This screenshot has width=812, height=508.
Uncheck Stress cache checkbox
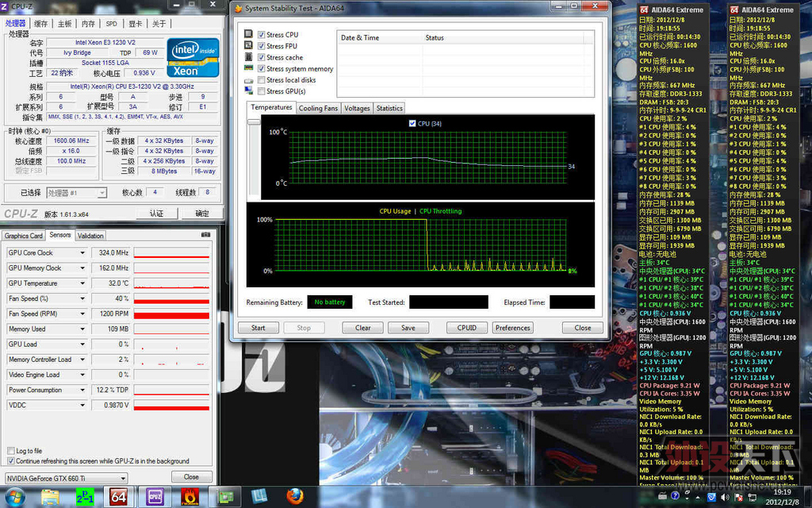coord(262,57)
